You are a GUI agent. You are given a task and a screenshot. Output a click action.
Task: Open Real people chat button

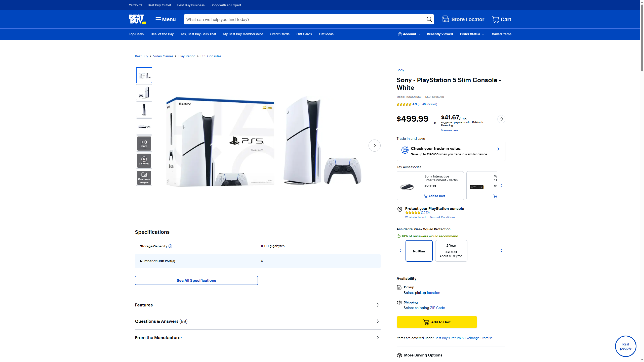pos(625,346)
